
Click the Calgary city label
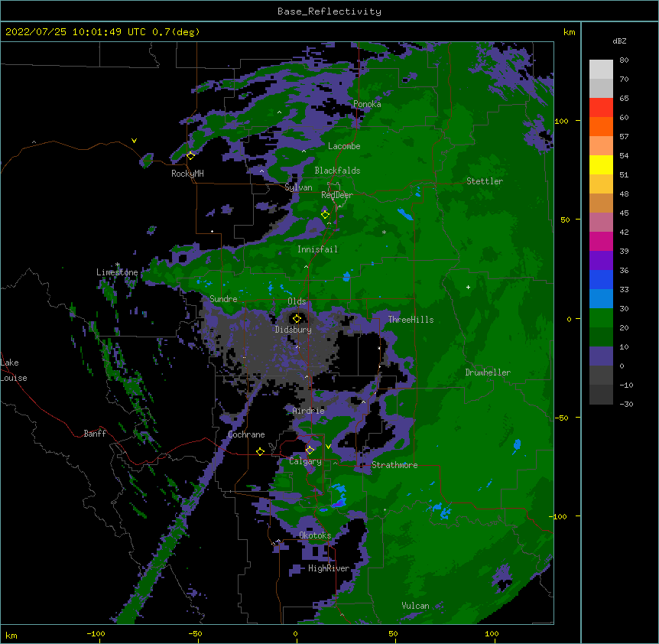pos(305,461)
